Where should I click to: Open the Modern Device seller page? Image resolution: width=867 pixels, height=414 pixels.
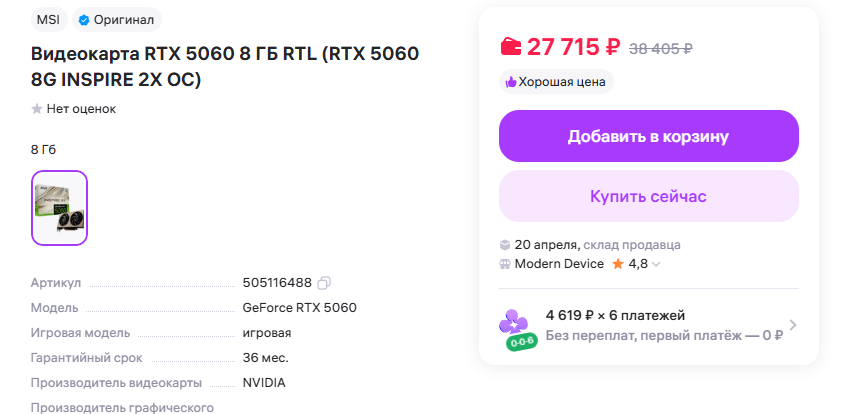pyautogui.click(x=559, y=264)
